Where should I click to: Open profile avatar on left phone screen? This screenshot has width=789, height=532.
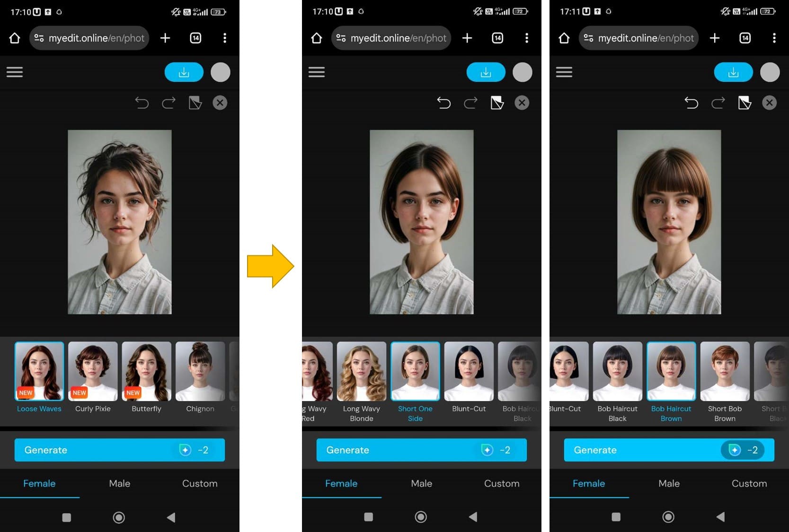click(221, 72)
